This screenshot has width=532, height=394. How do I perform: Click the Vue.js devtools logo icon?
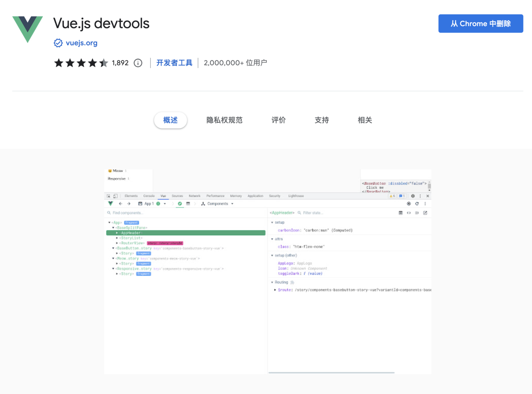click(x=28, y=29)
